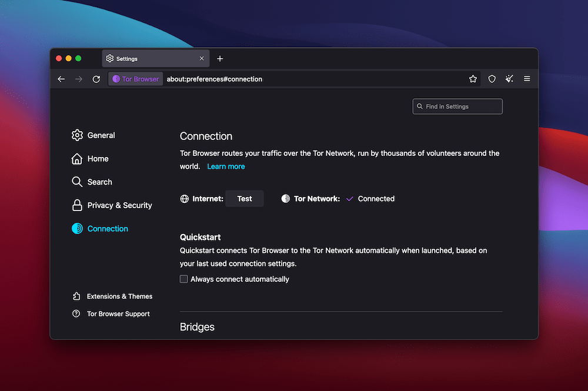
Task: Open a new tab with the plus
Action: click(220, 58)
